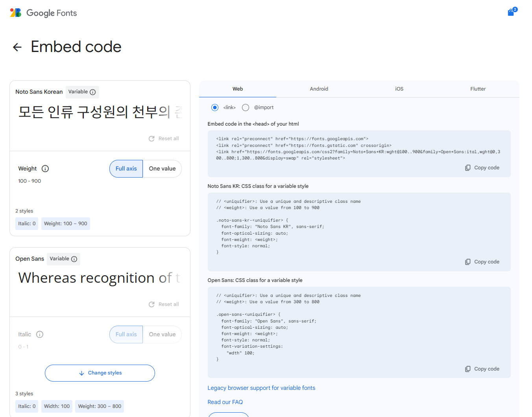Viewport: 532px width, 417px height.
Task: Click the reset icon in the Noto Sans Korean card
Action: 151,139
